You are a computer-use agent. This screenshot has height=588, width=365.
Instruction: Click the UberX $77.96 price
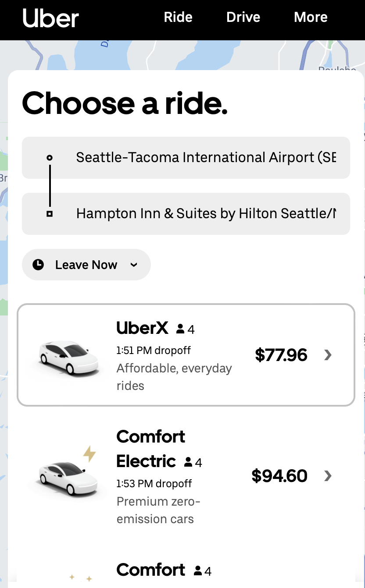(281, 355)
